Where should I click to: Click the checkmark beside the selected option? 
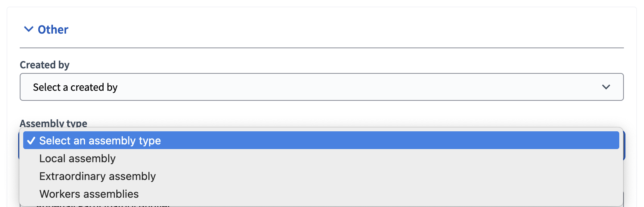click(x=31, y=141)
